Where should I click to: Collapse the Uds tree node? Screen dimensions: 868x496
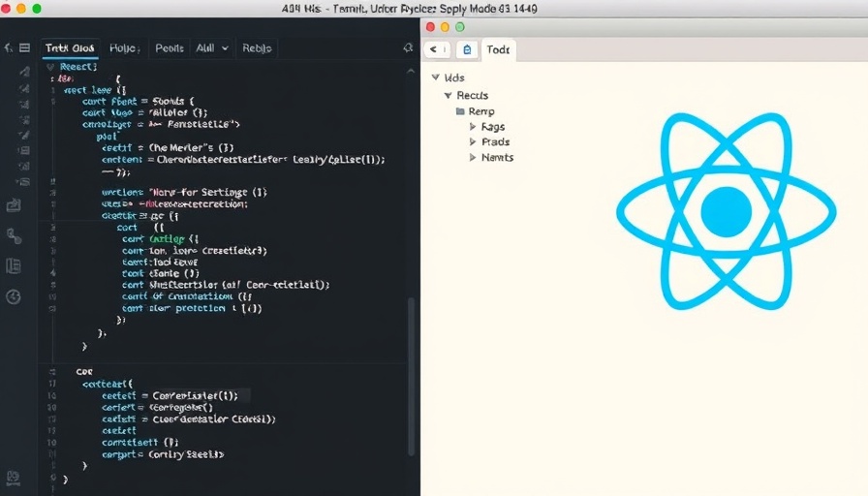436,77
